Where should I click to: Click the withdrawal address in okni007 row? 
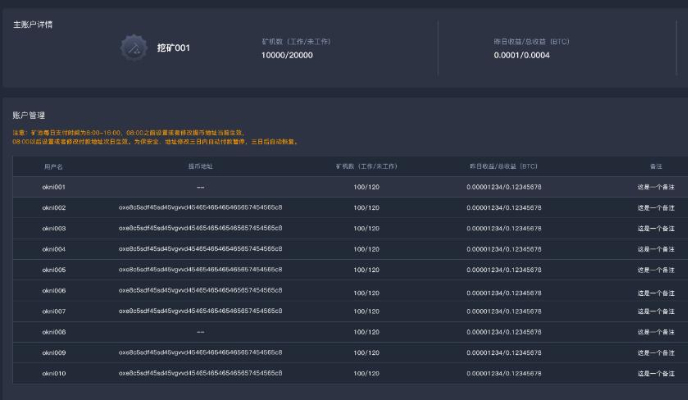pos(201,311)
